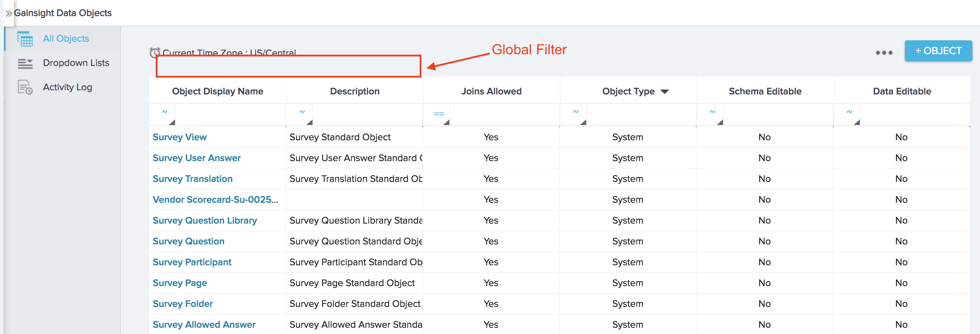The height and width of the screenshot is (334, 980).
Task: Click Joins Allowed column header
Action: (491, 91)
